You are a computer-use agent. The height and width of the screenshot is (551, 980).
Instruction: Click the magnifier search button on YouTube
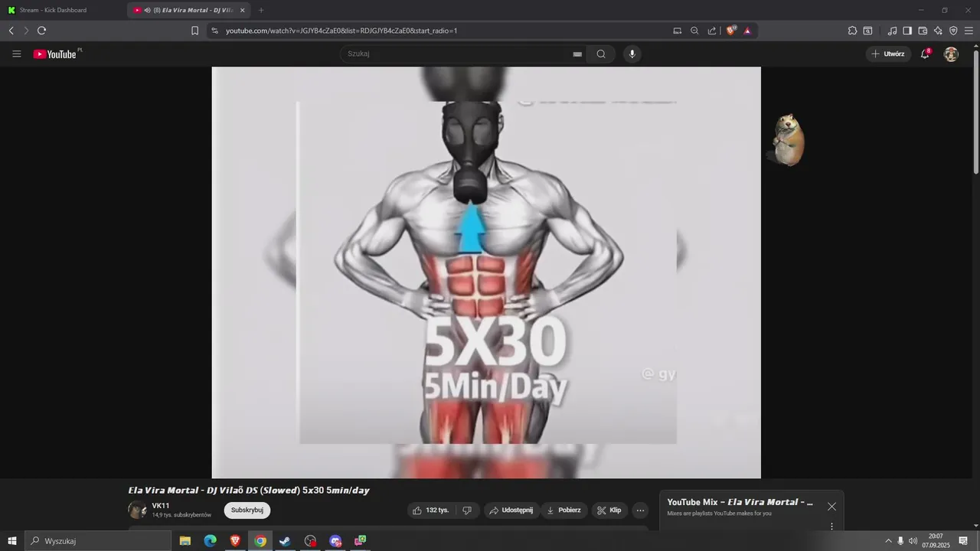pyautogui.click(x=601, y=54)
